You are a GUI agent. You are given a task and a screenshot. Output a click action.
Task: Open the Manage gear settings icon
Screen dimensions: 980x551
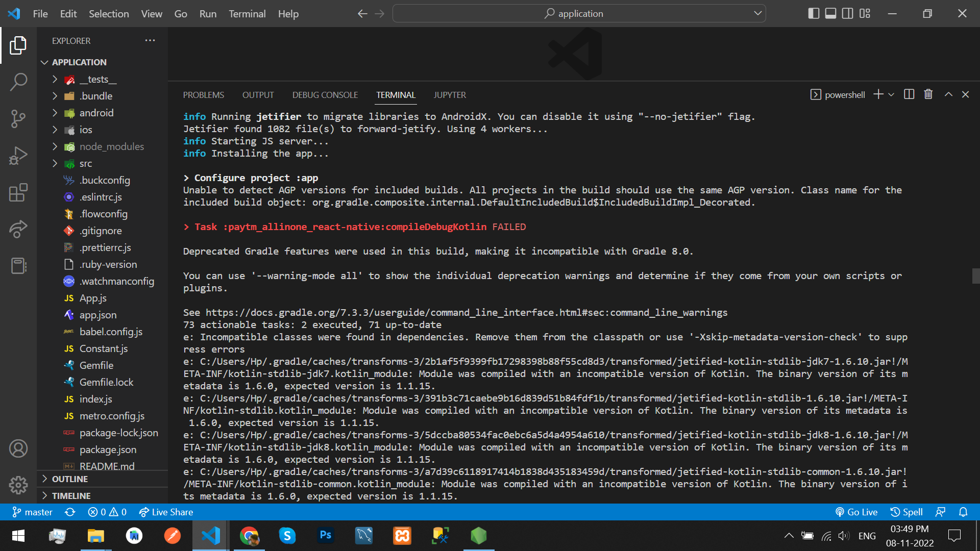[18, 485]
